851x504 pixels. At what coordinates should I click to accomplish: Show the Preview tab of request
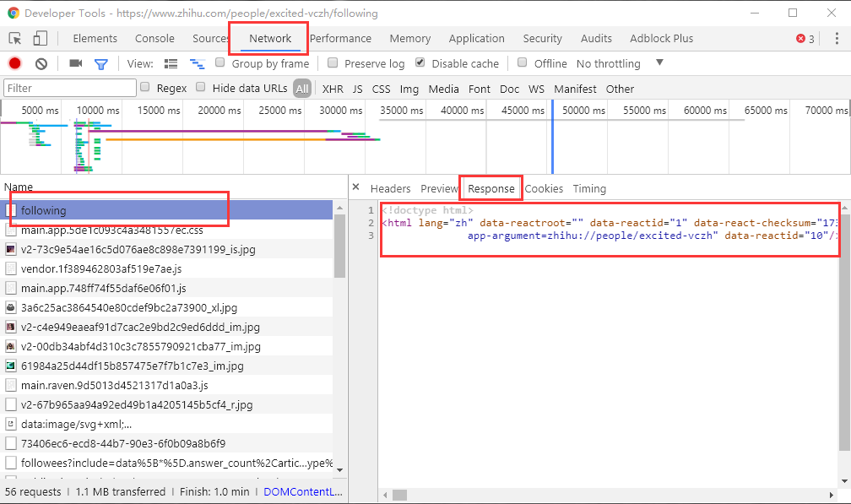[x=439, y=189]
